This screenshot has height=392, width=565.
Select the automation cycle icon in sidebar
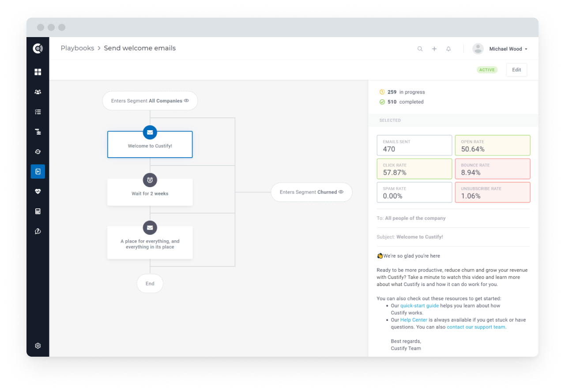(38, 151)
